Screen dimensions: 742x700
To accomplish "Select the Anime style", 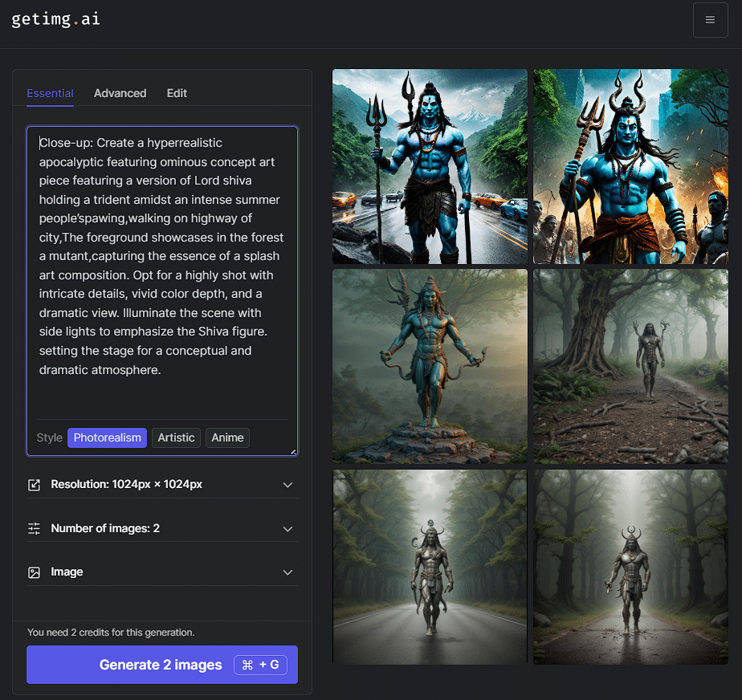I will 227,437.
